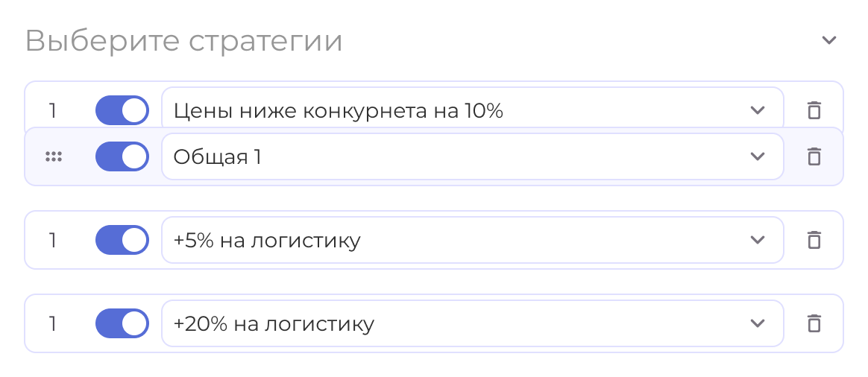Screen dimensions: 868x377
Task: Turn off '+5% на логистику' toggle
Action: [122, 240]
